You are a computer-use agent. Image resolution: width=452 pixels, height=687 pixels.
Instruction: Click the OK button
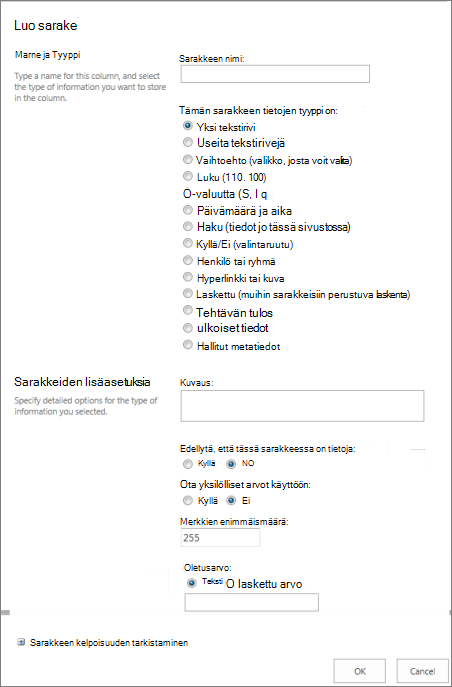pos(360,671)
